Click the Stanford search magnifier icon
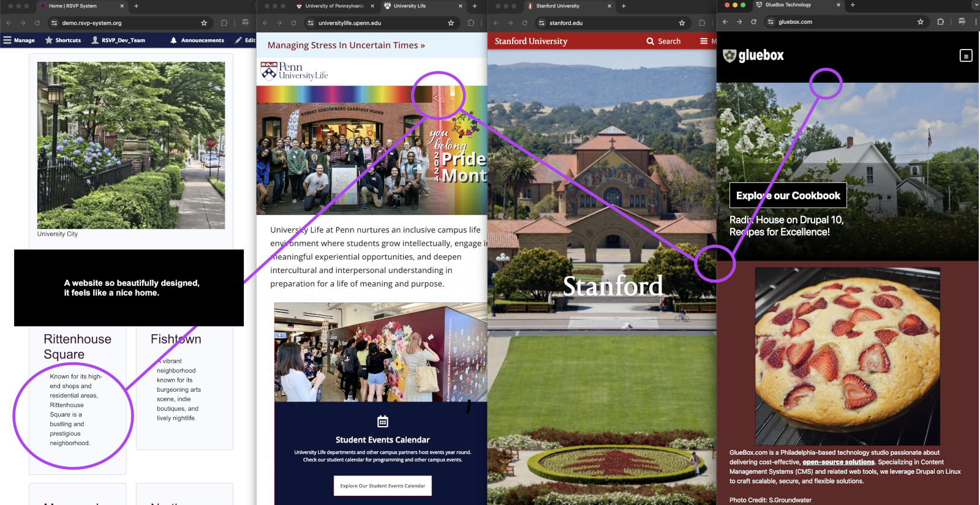Screen dimensions: 980x505 click(x=650, y=42)
